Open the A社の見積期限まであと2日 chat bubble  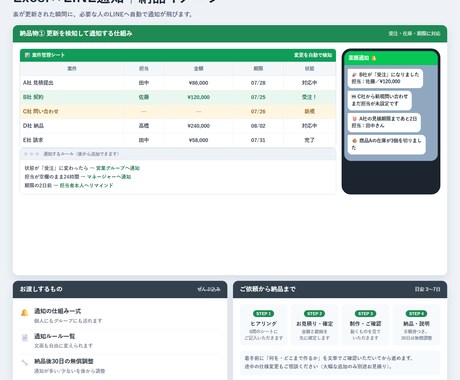384,122
